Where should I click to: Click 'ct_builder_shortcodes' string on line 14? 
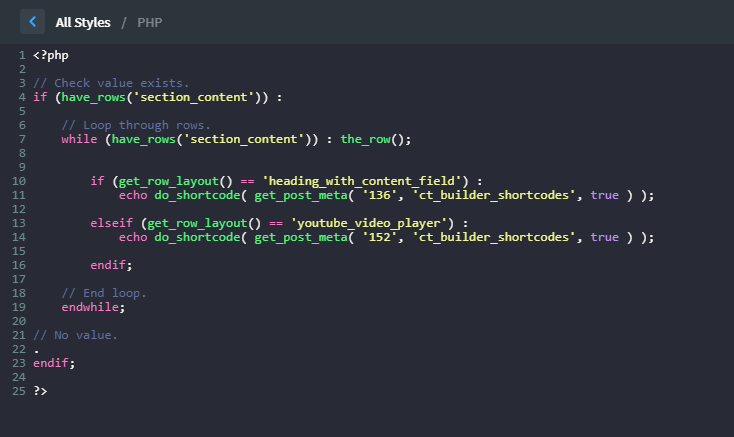pyautogui.click(x=493, y=237)
